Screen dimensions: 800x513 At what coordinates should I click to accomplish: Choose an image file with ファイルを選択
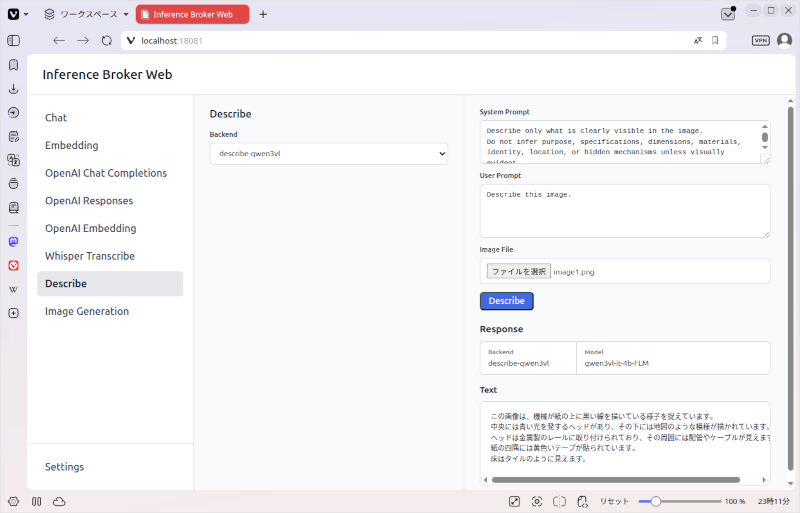click(519, 272)
